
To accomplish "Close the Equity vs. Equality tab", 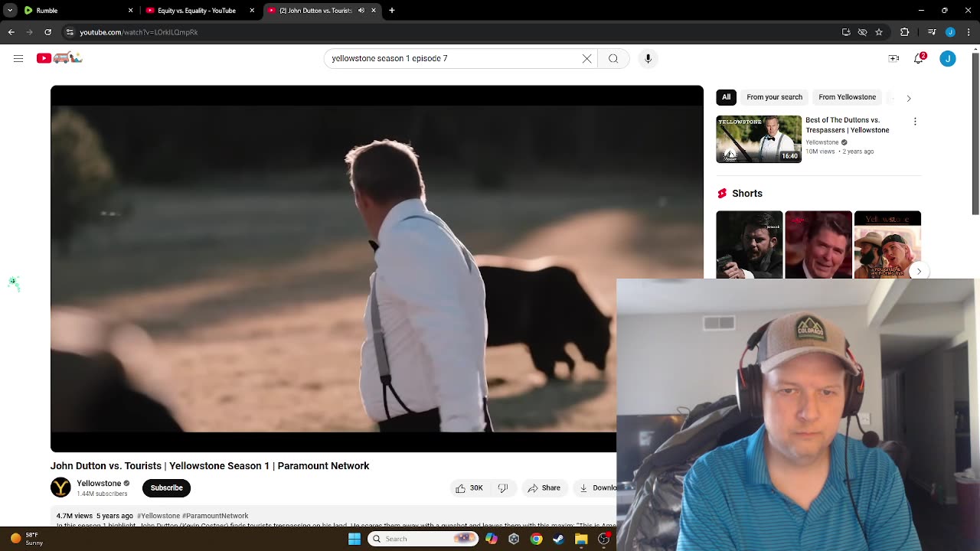I will [253, 11].
